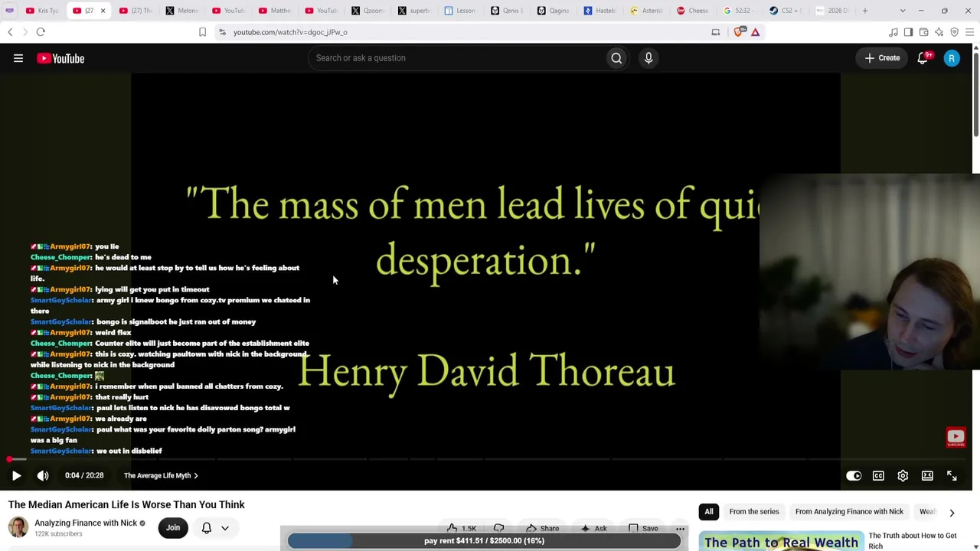Click '122K subscribers' text
This screenshot has height=551, width=980.
58,534
